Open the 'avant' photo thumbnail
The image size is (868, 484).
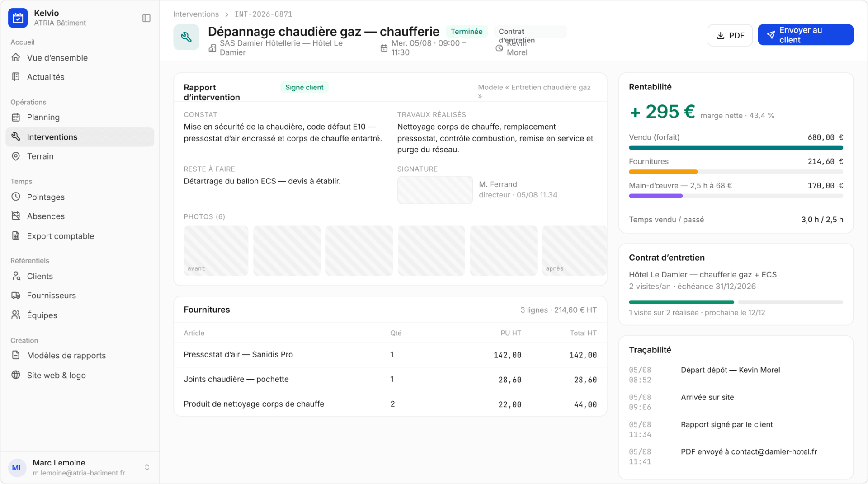click(x=216, y=250)
